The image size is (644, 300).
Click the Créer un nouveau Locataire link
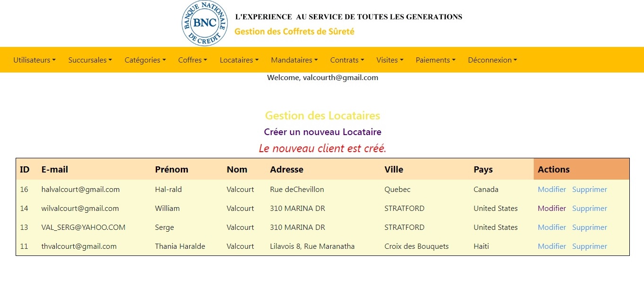(322, 132)
